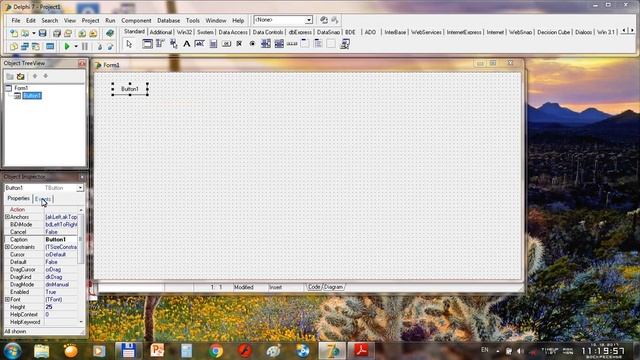Click the Open file toolbar icon
The height and width of the screenshot is (360, 640).
click(x=25, y=33)
